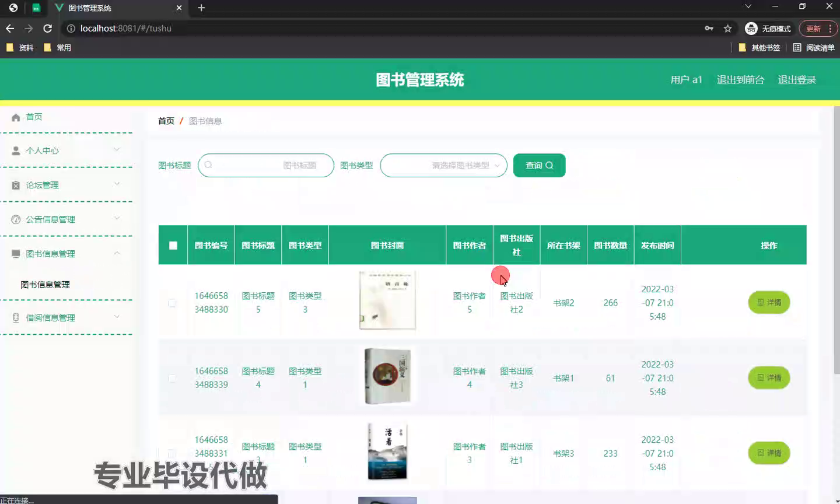The width and height of the screenshot is (840, 504).
Task: Click the 图书标题 search input field
Action: (266, 166)
